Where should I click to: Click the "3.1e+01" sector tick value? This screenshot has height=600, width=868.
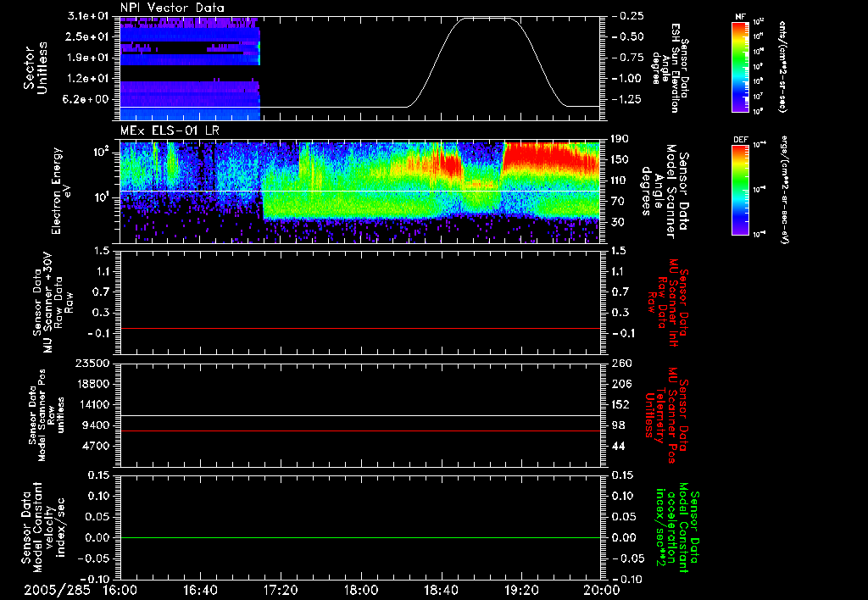click(x=88, y=16)
